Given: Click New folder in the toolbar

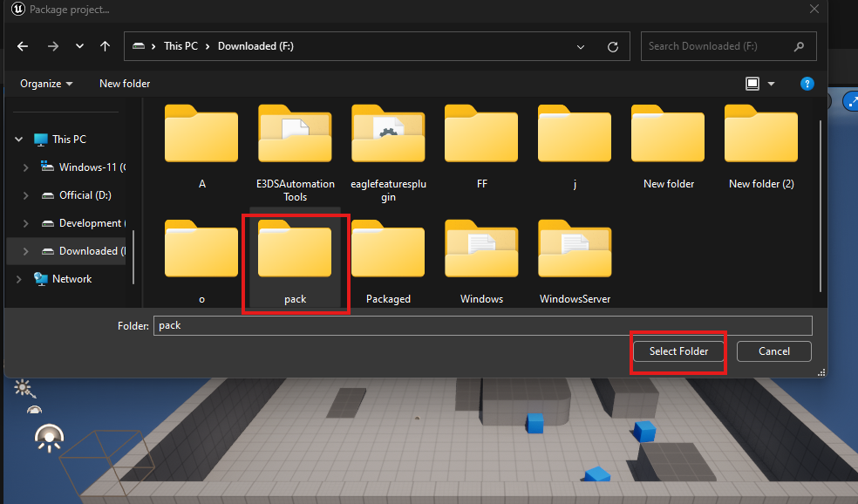Looking at the screenshot, I should [125, 84].
